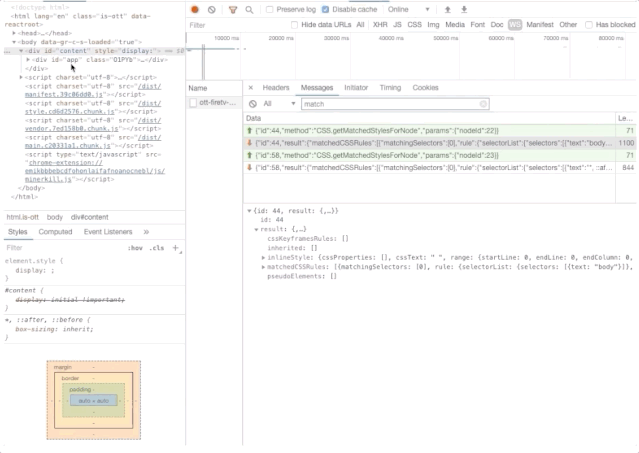Check the Has blocked checkbox

[589, 25]
